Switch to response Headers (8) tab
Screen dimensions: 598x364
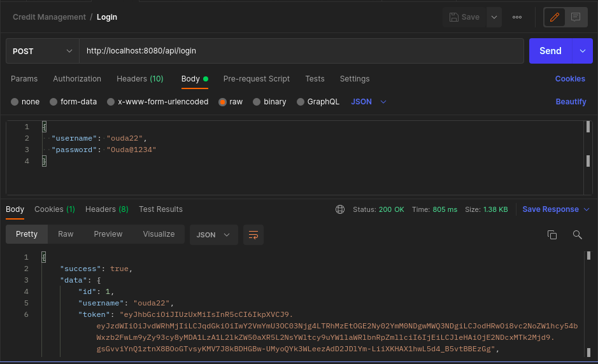(x=107, y=209)
